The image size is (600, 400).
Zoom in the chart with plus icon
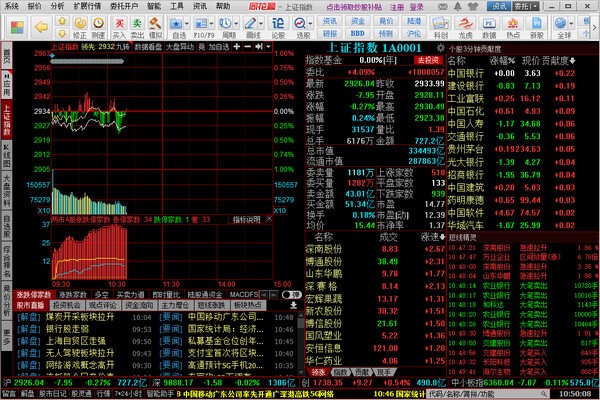tap(237, 47)
